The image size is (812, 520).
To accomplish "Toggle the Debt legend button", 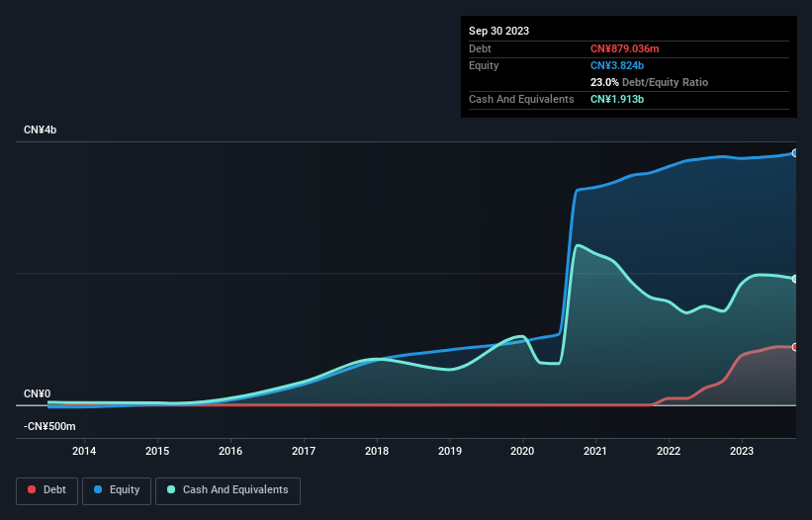I will [46, 490].
